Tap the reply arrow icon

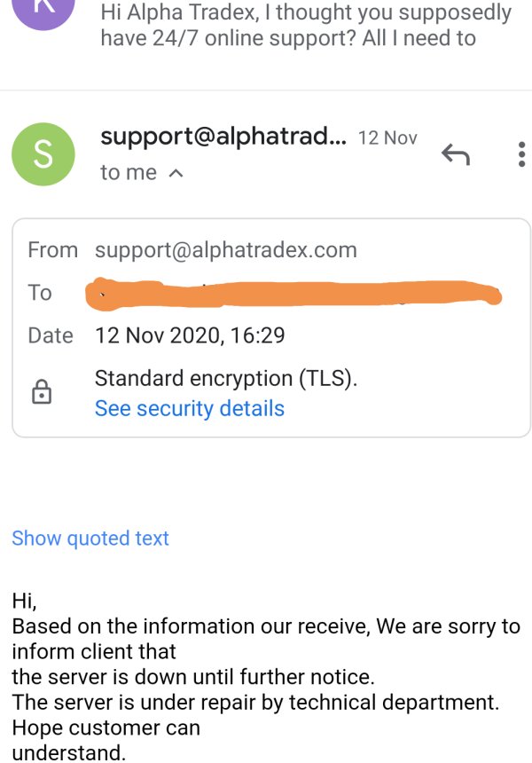[456, 154]
